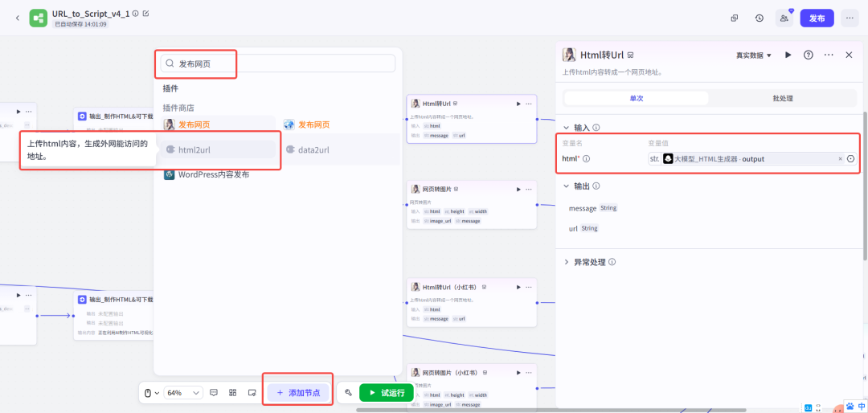
Task: Click the Html转Url node output port
Action: point(537,119)
